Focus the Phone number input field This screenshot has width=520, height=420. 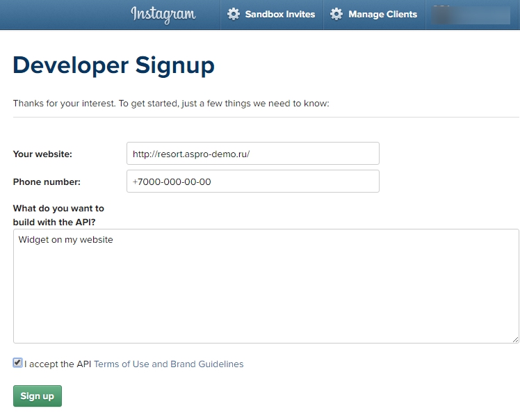click(252, 181)
